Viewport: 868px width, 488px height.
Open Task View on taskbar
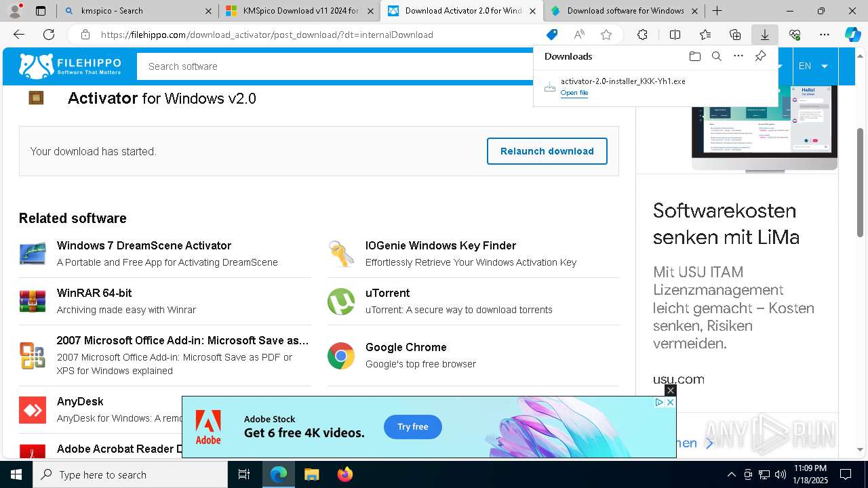click(244, 474)
